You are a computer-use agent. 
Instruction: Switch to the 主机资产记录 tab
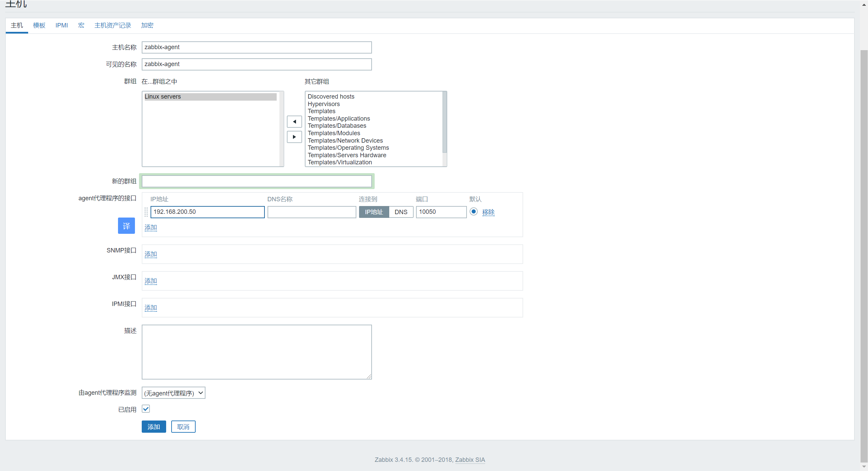pos(113,25)
